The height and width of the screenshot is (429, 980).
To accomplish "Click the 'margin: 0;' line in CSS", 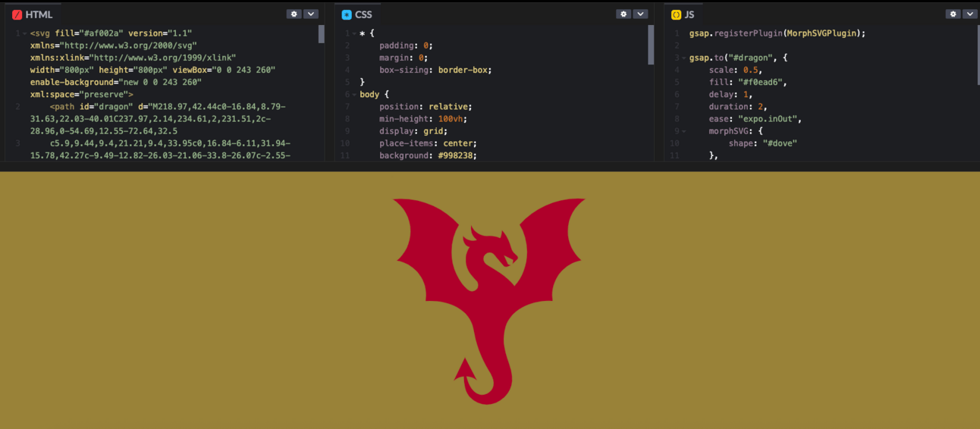I will point(403,58).
